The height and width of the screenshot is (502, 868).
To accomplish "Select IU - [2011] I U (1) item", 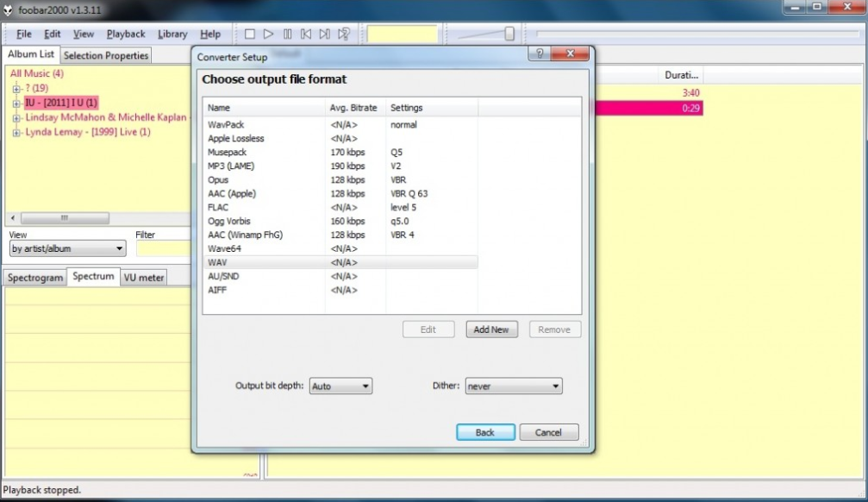I will [61, 103].
